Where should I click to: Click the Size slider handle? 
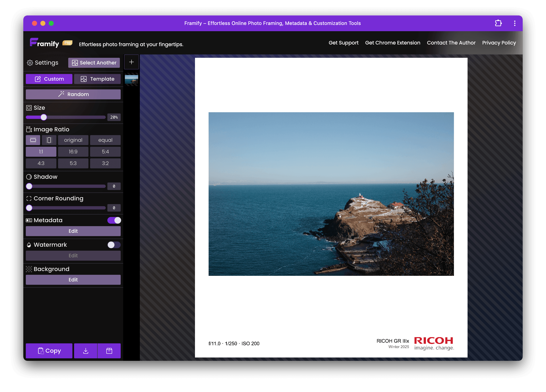point(43,117)
